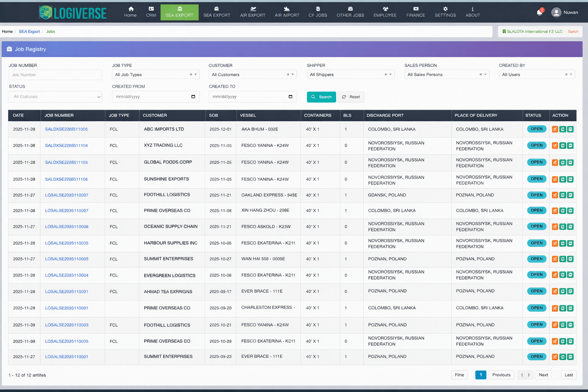Go to the FINANCE menu
This screenshot has height=392, width=588.
415,12
